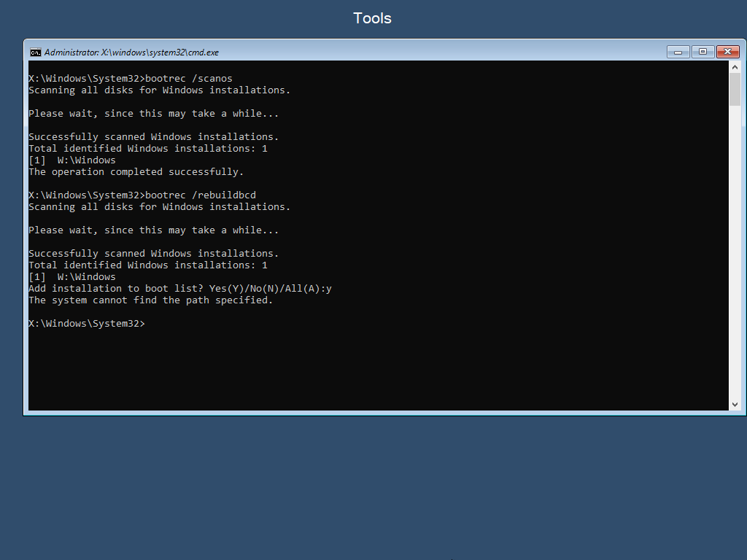Close the cmd.exe window

(727, 52)
